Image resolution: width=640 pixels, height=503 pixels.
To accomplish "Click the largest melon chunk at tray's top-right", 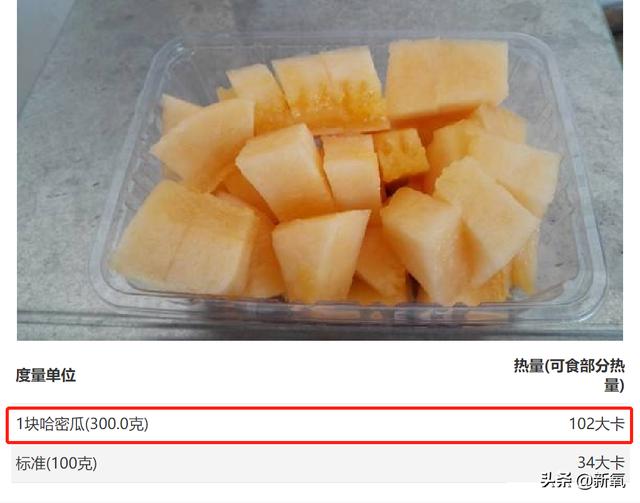I will click(x=447, y=78).
